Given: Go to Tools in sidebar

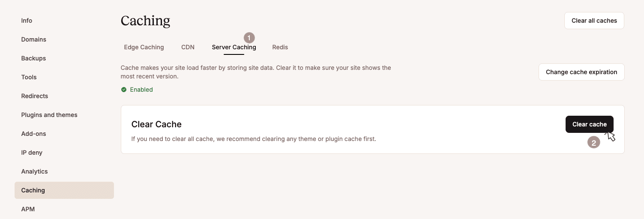Looking at the screenshot, I should [x=29, y=77].
